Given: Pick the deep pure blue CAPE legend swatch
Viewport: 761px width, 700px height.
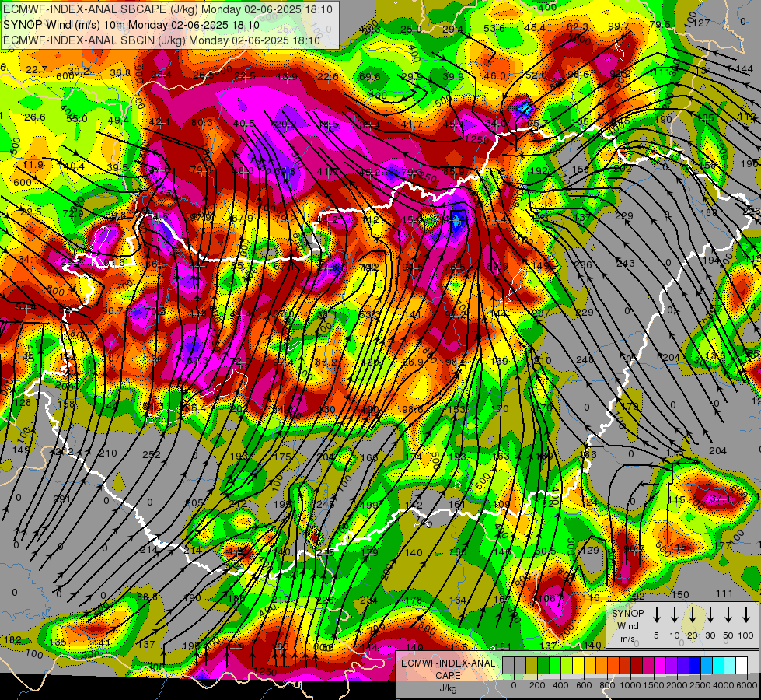Looking at the screenshot, I should (x=694, y=666).
